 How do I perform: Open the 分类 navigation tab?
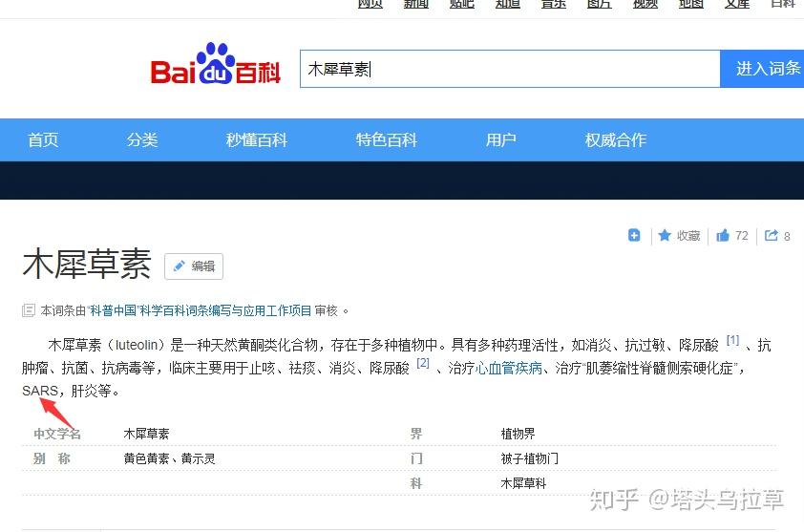[x=142, y=140]
